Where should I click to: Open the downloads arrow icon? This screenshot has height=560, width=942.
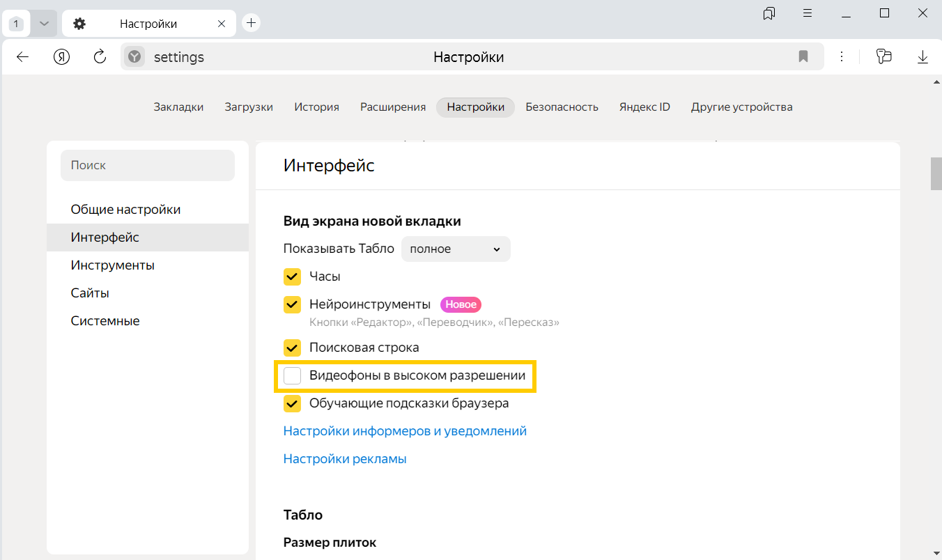pos(922,57)
